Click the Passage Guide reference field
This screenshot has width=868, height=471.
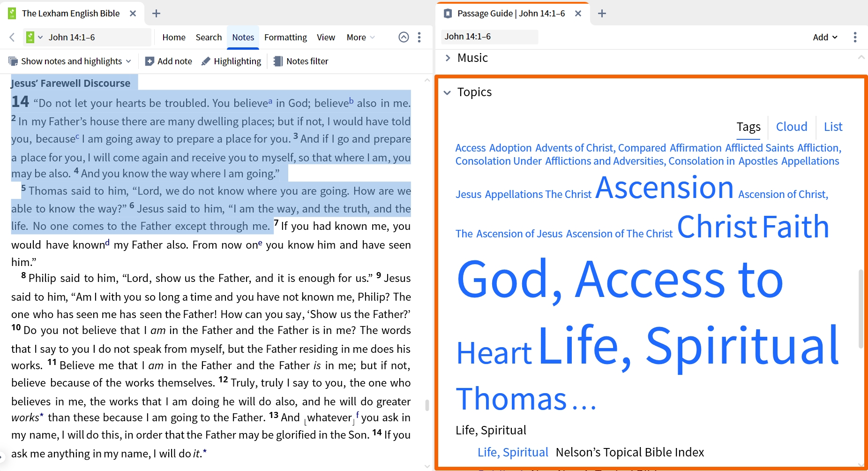pyautogui.click(x=489, y=37)
